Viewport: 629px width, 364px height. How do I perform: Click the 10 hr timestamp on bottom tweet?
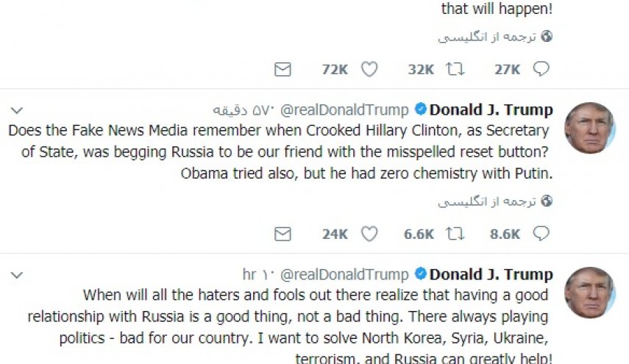coord(258,275)
